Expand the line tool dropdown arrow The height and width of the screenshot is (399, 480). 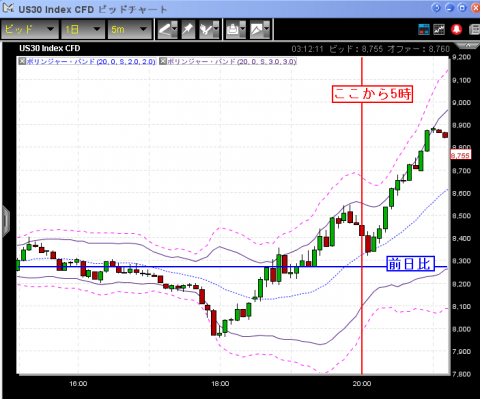tap(175, 30)
